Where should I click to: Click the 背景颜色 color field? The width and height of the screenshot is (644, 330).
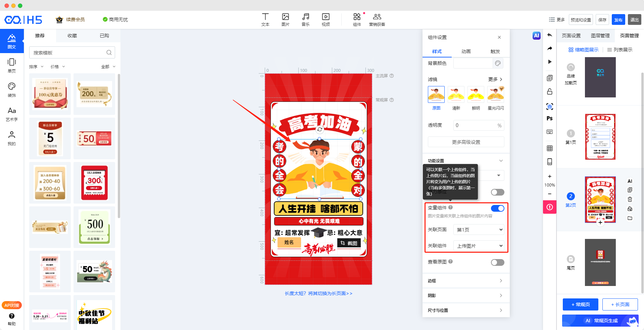point(473,63)
